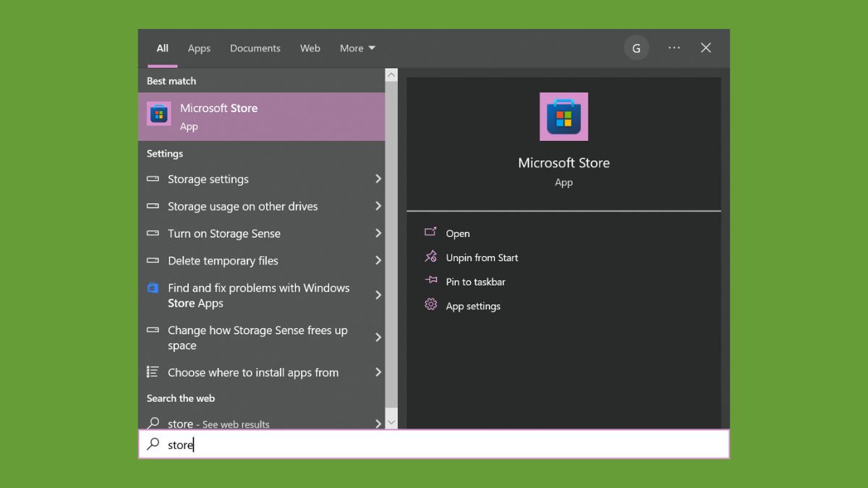868x488 pixels.
Task: Click the Turn on Storage Sense icon
Action: click(153, 234)
